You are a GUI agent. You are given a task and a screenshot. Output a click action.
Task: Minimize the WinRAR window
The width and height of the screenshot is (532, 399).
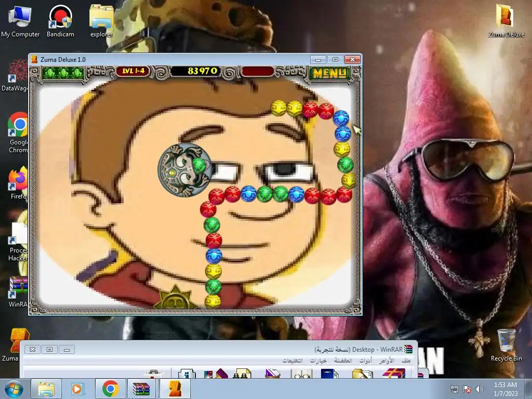(66, 350)
